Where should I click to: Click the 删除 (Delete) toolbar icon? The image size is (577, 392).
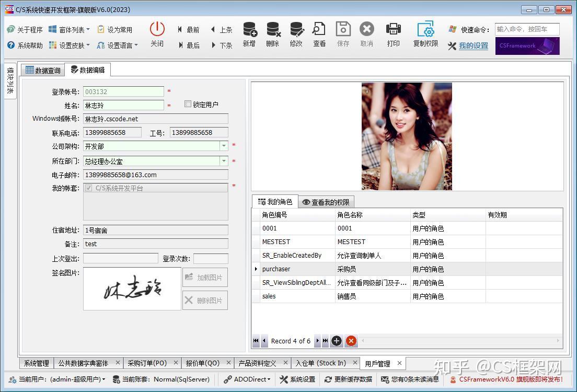pyautogui.click(x=273, y=34)
